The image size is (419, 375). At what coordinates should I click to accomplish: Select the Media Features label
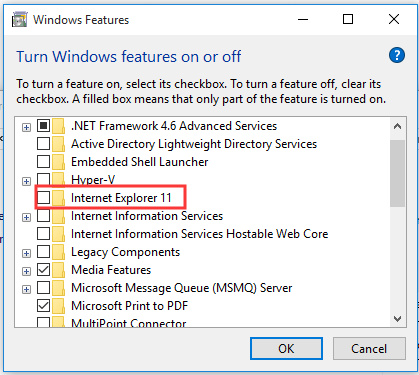(111, 270)
